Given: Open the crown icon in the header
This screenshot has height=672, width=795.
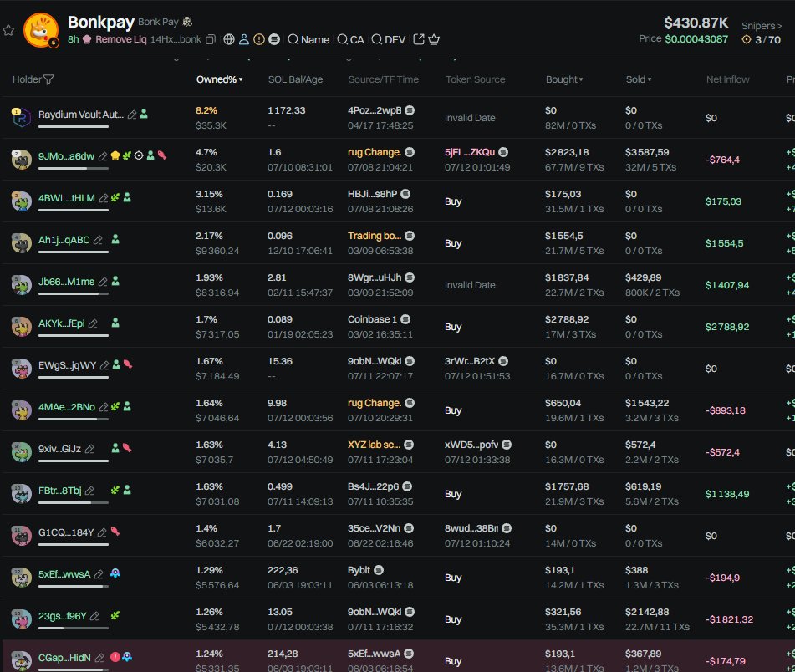Looking at the screenshot, I should [434, 39].
